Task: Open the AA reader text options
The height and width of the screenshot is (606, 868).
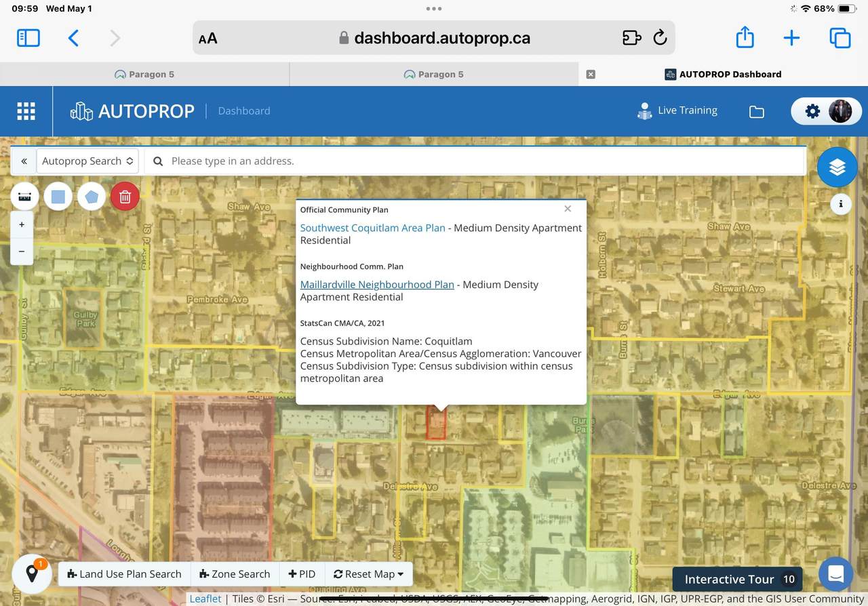Action: 208,39
